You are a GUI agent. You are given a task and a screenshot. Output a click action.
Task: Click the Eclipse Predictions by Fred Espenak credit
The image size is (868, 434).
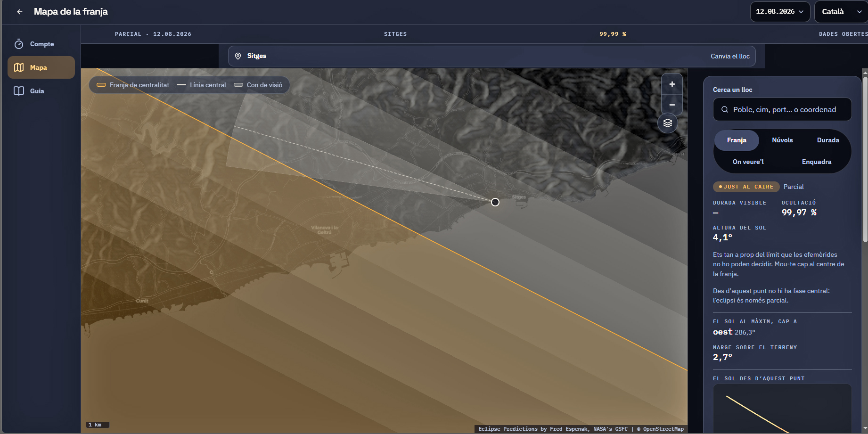553,429
